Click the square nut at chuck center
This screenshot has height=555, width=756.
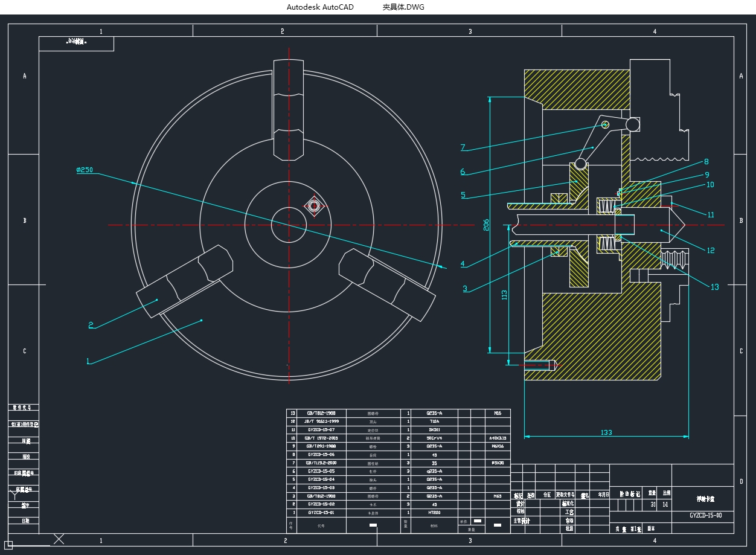(313, 206)
